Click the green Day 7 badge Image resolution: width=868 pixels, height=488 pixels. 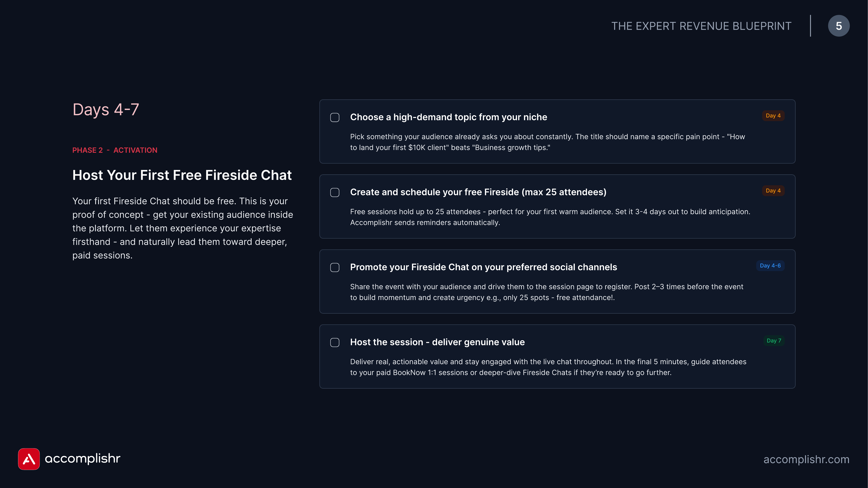point(774,340)
